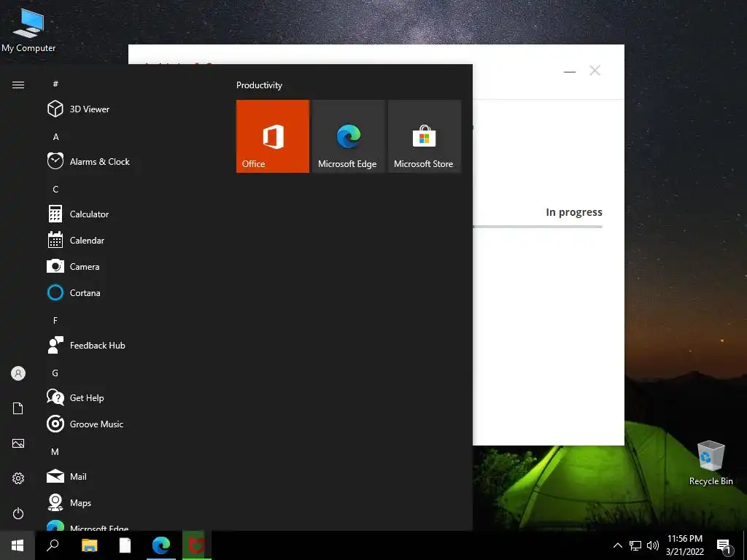Open the My Computer desktop icon

point(28,30)
